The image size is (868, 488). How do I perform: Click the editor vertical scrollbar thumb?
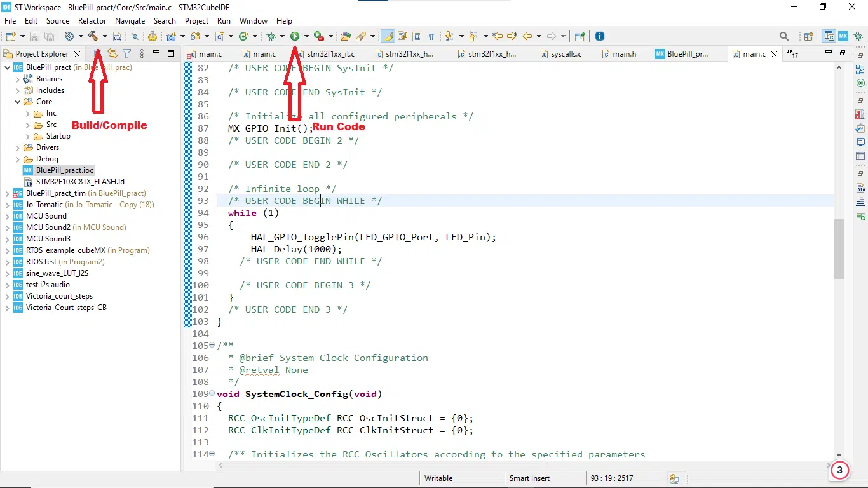click(x=839, y=249)
